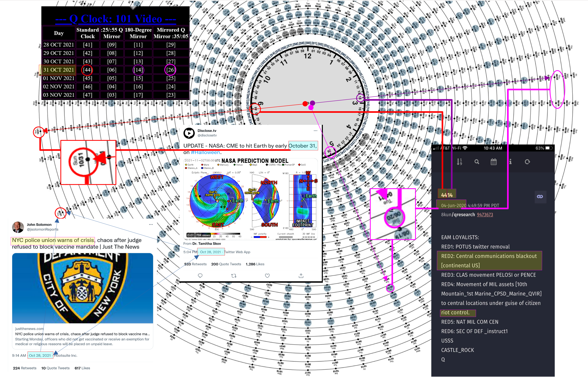
Task: Open the 10 Quote Tweets list
Action: tap(56, 368)
